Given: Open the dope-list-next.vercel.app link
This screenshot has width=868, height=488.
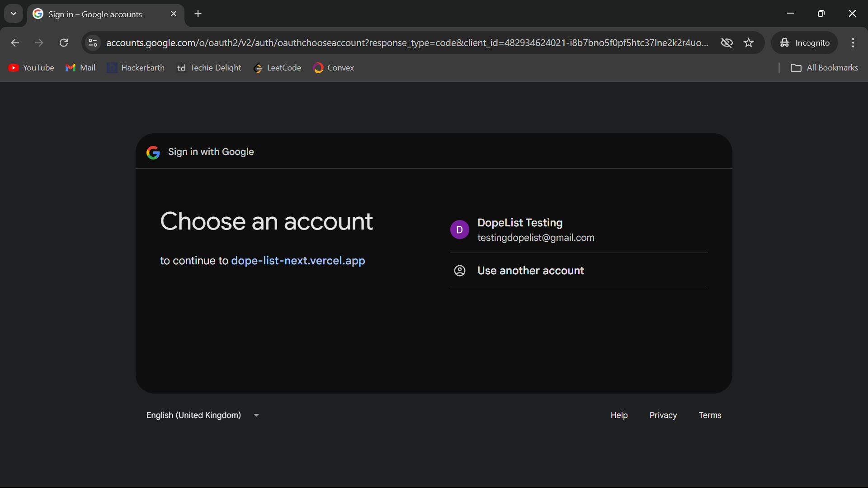Looking at the screenshot, I should pos(298,261).
